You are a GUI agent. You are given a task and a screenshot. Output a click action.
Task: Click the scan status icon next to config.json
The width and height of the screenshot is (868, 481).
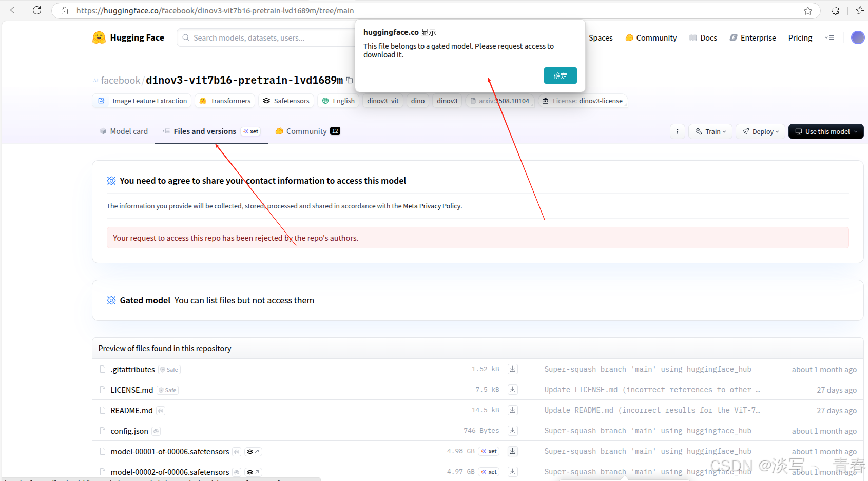156,431
